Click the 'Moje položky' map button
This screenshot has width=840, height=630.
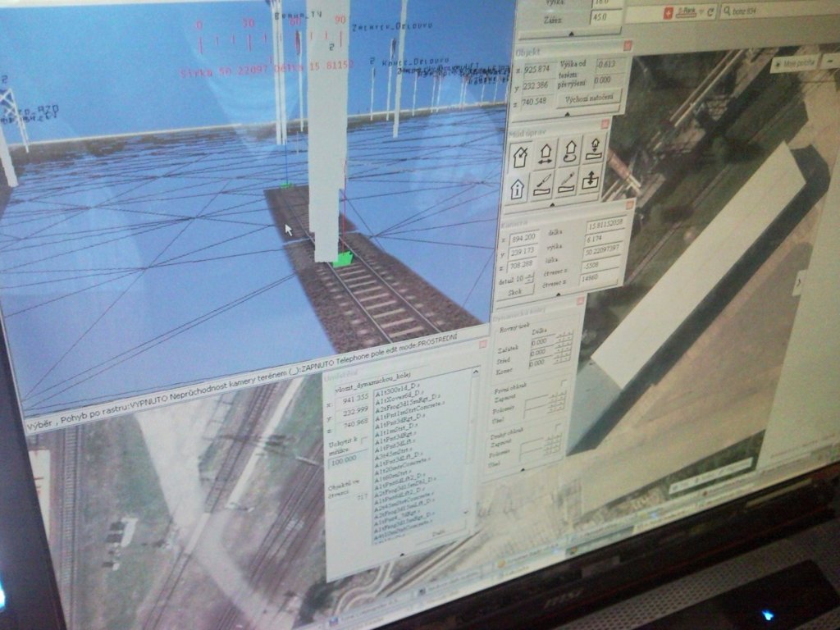[x=795, y=63]
